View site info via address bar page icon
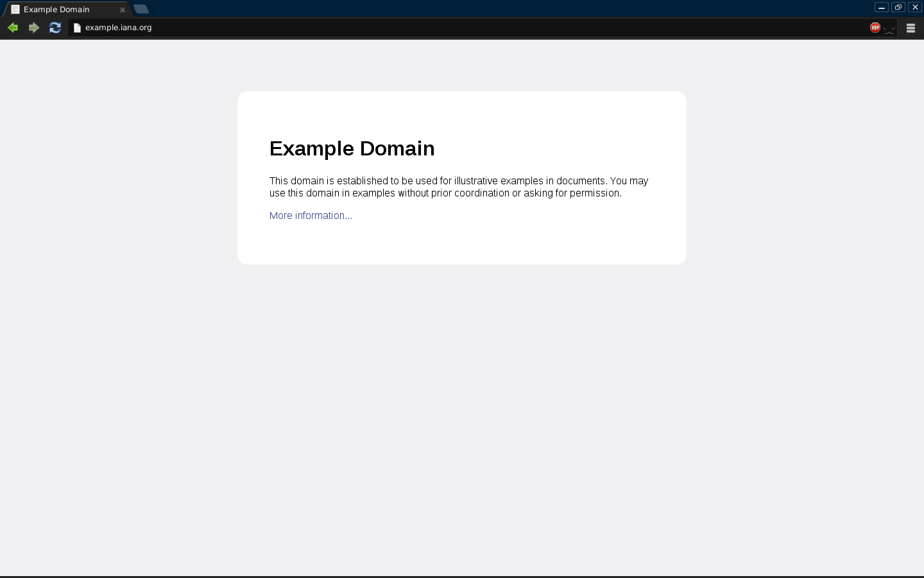 [77, 28]
